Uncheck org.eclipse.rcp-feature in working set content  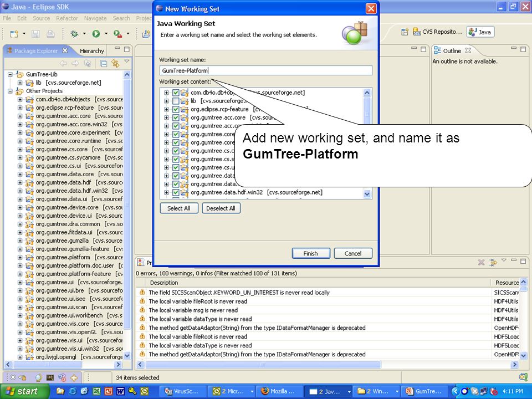coord(176,109)
